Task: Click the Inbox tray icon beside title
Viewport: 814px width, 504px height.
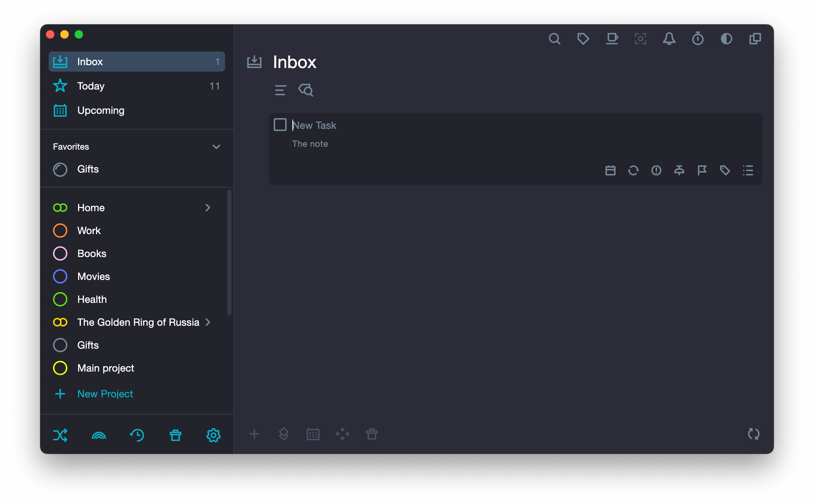Action: [254, 62]
